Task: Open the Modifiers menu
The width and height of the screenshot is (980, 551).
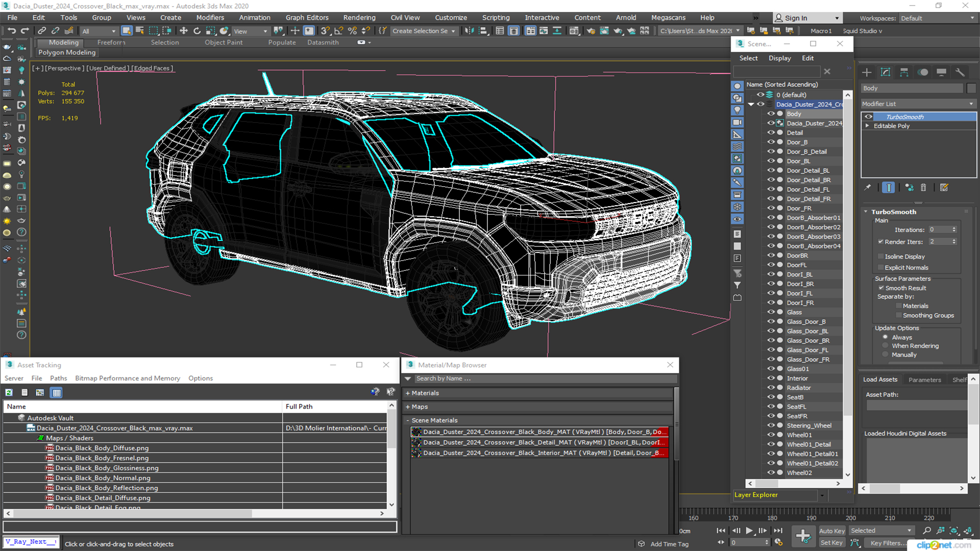Action: tap(210, 17)
